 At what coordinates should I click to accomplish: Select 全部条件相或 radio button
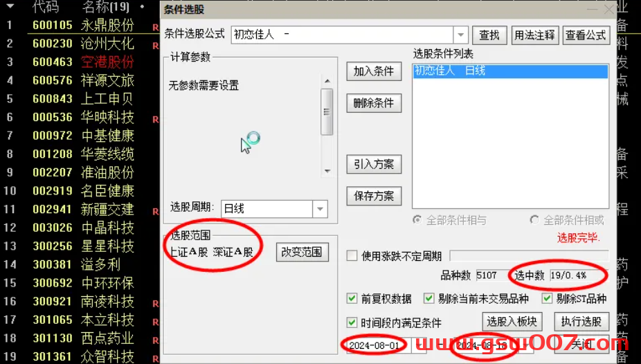[534, 220]
